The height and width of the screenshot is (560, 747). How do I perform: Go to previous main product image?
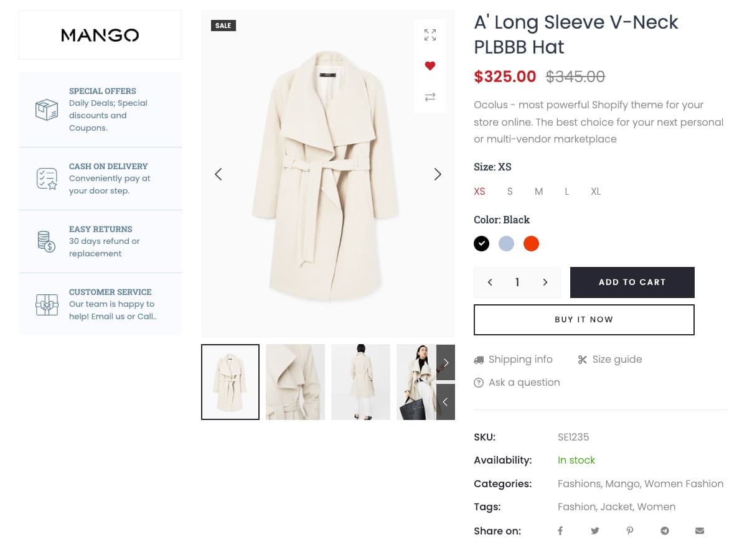[218, 174]
